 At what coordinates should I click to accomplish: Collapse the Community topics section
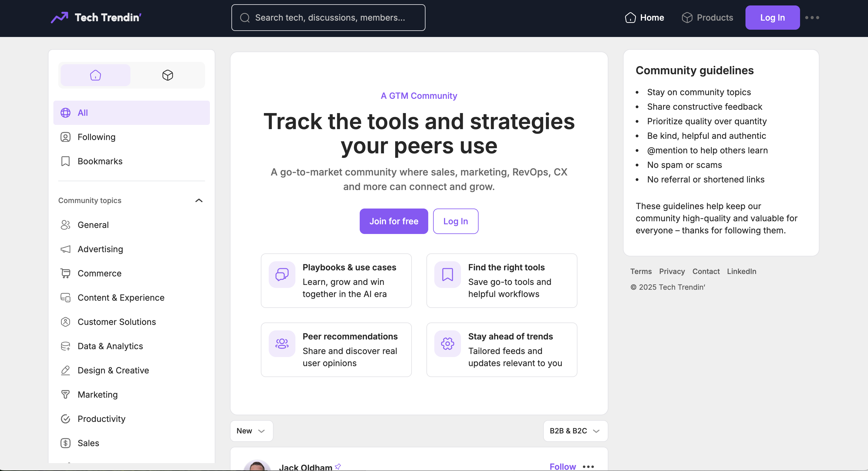pos(199,201)
